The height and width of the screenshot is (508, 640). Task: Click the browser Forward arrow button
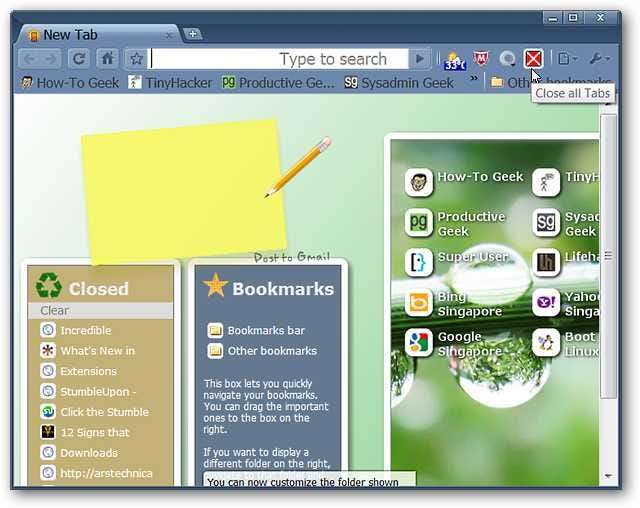(51, 59)
